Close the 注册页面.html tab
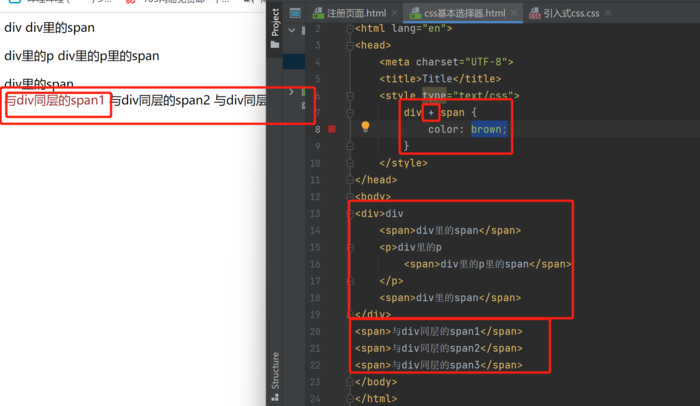 click(x=395, y=13)
